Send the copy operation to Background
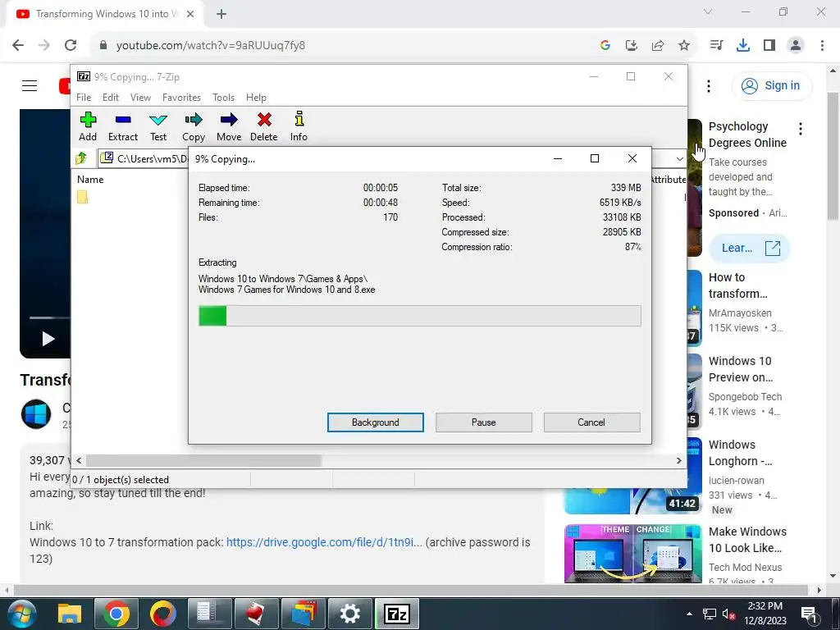Viewport: 840px width, 630px height. tap(376, 422)
